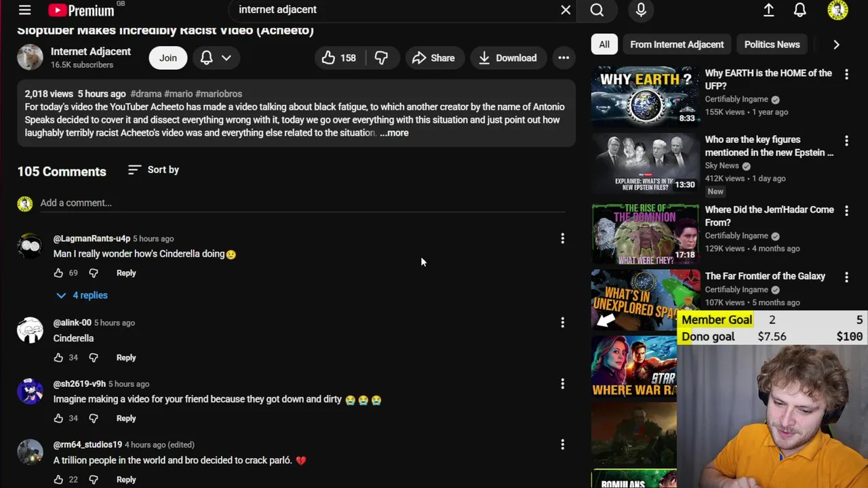Open the Sort by comments menu
This screenshot has height=488, width=868.
tap(153, 170)
